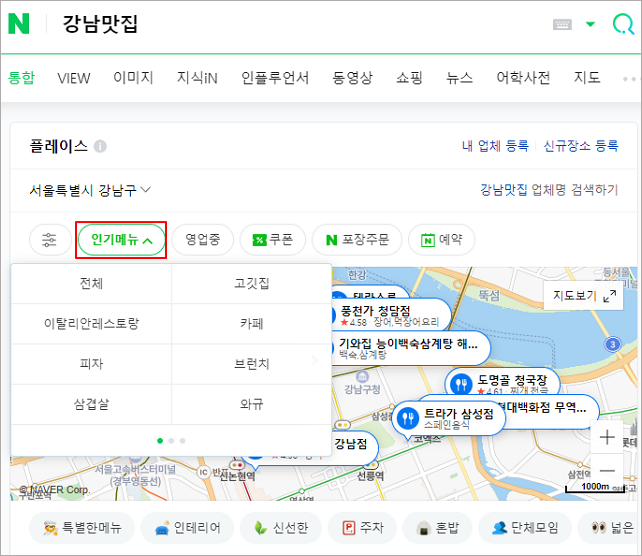
Task: Click the 지도보기 expand map button
Action: (583, 295)
